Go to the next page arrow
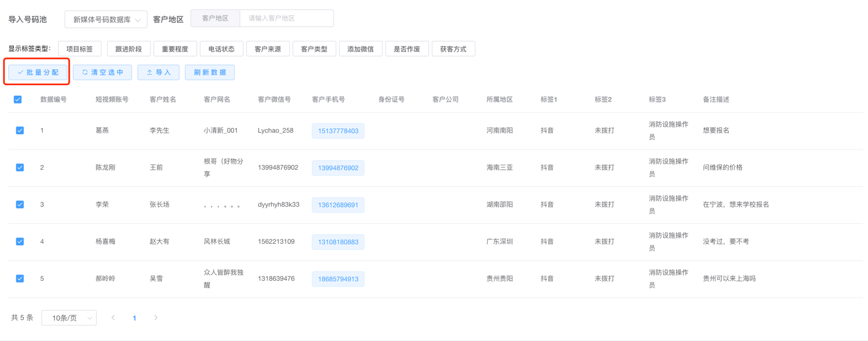 pos(156,318)
